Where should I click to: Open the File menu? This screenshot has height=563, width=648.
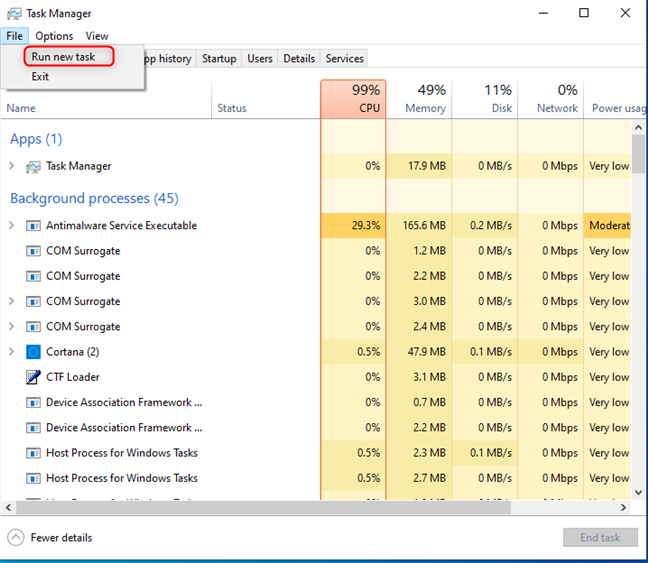pyautogui.click(x=14, y=36)
